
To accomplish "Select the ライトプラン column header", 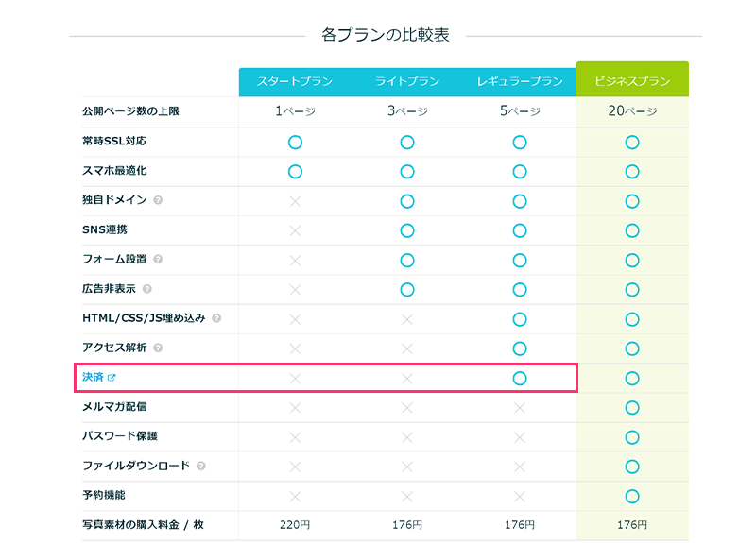I will pyautogui.click(x=407, y=82).
